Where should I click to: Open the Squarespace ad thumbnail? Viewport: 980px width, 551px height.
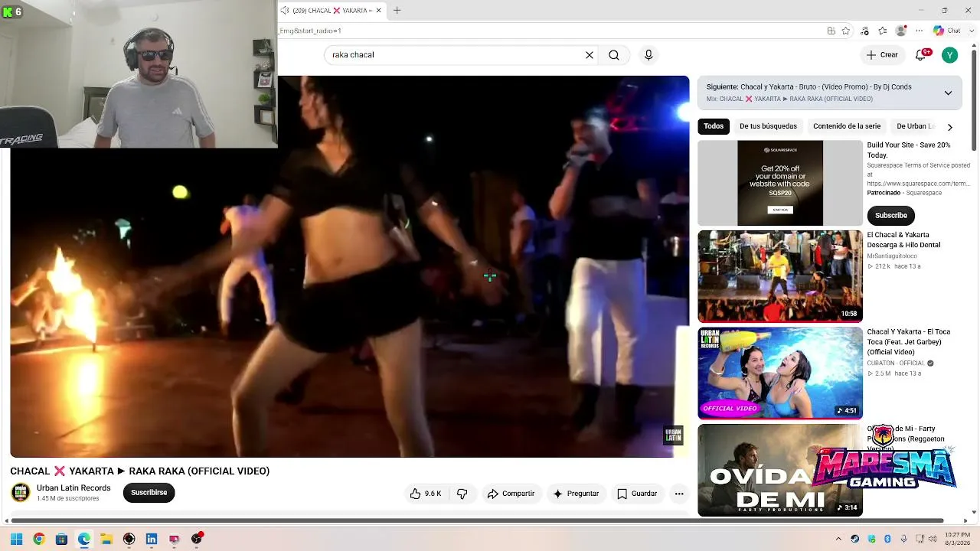tap(780, 183)
